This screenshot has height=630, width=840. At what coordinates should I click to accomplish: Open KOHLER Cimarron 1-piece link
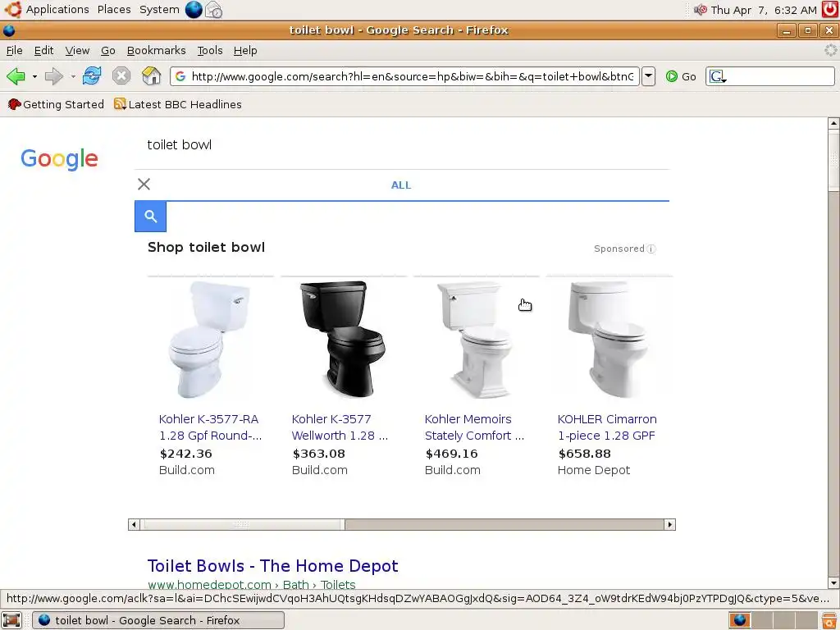click(x=607, y=427)
